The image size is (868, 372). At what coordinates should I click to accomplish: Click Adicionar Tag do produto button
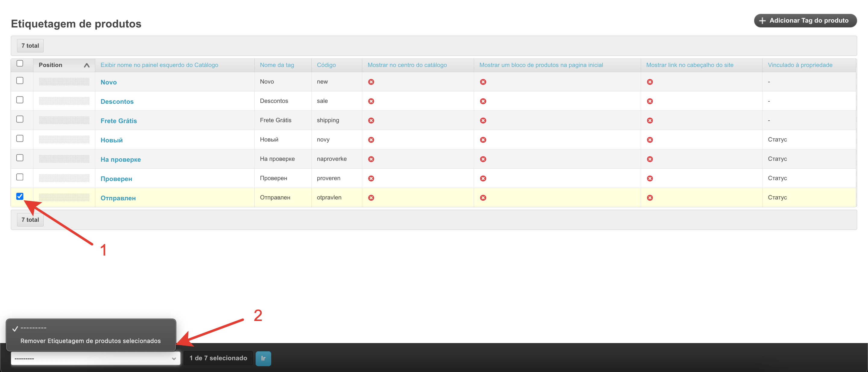(x=805, y=21)
